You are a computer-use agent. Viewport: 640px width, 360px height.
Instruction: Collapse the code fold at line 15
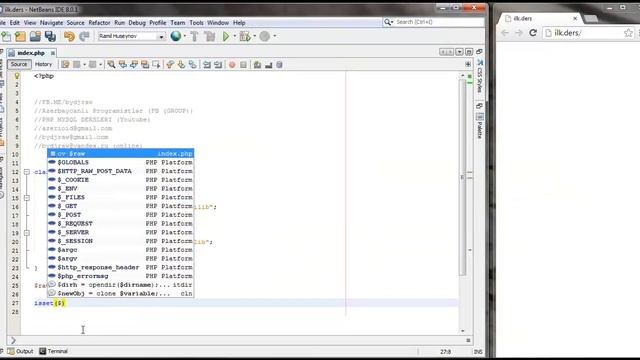click(27, 198)
